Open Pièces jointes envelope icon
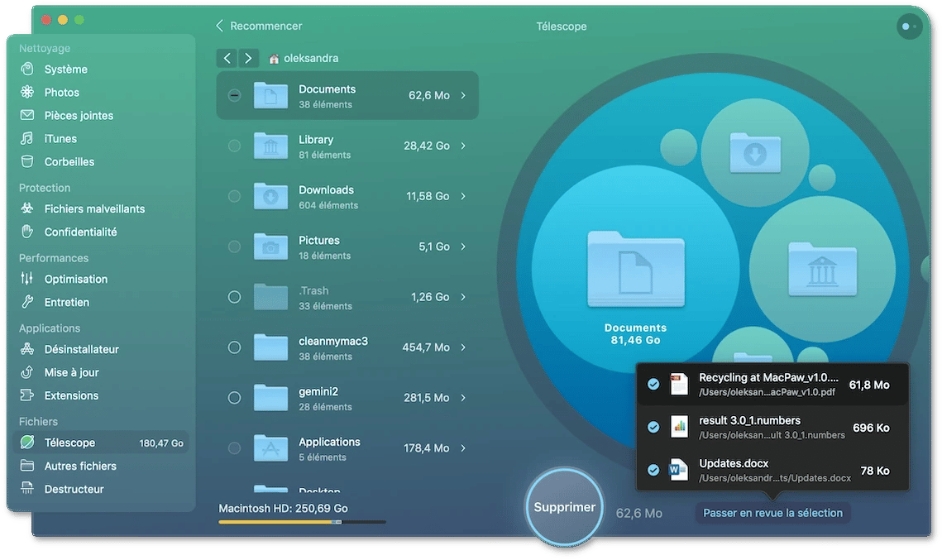 pos(27,115)
